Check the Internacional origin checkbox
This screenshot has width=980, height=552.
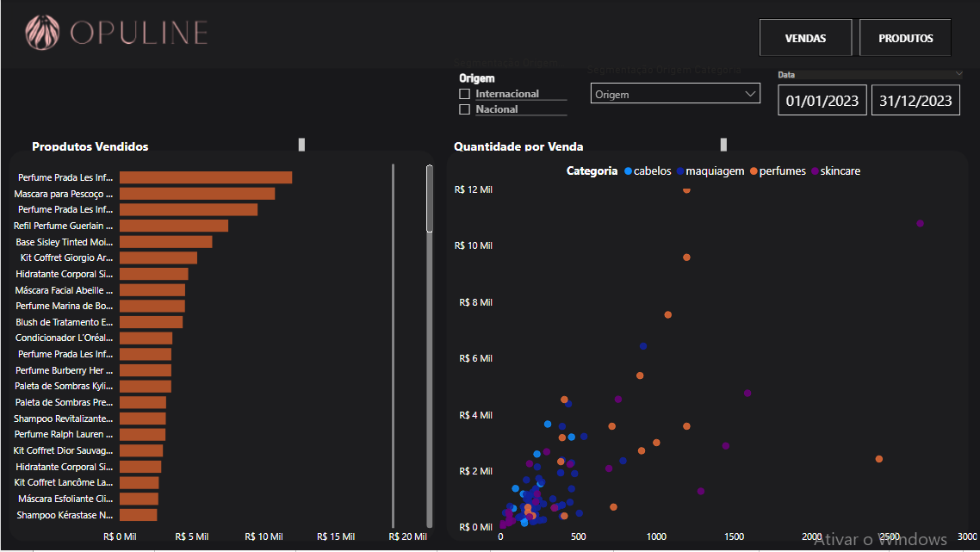[464, 94]
